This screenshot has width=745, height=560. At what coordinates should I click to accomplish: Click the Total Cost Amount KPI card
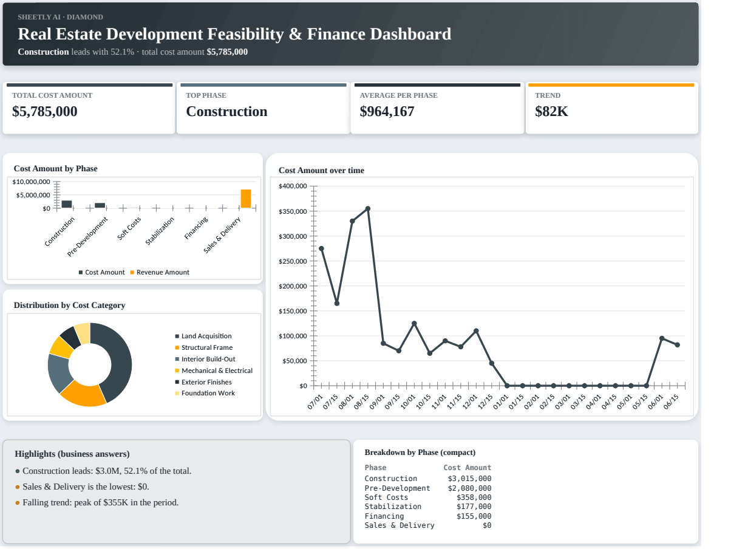(89, 108)
